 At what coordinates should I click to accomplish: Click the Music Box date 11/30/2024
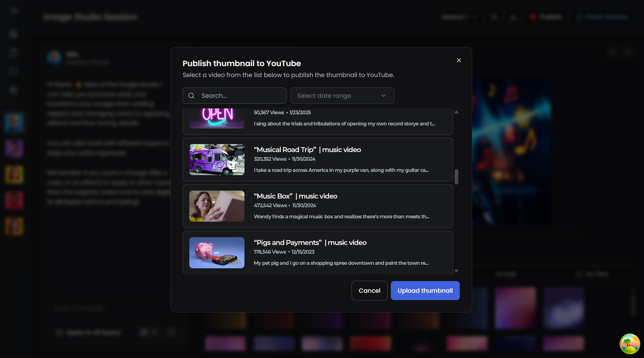tap(304, 205)
